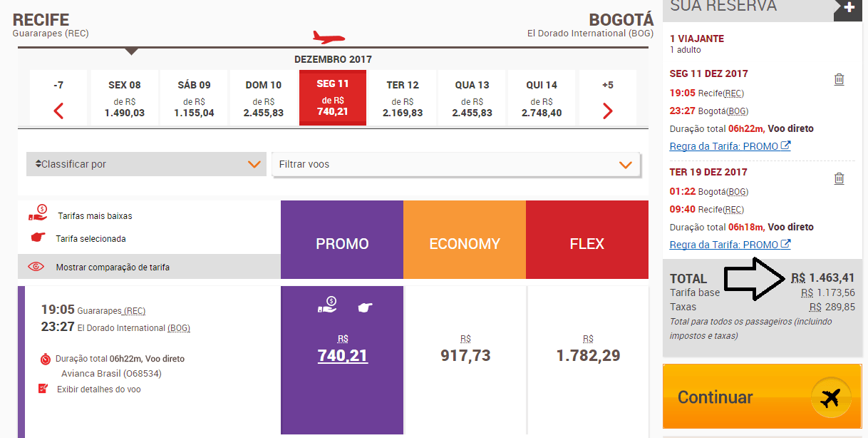This screenshot has width=868, height=438.
Task: Switch to TER 12 date tab
Action: point(403,98)
